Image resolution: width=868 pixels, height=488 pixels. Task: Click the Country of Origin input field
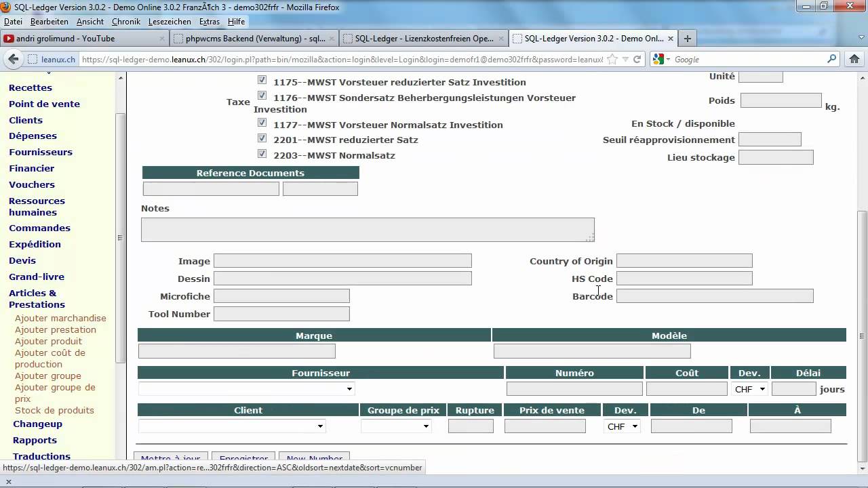tap(684, 261)
